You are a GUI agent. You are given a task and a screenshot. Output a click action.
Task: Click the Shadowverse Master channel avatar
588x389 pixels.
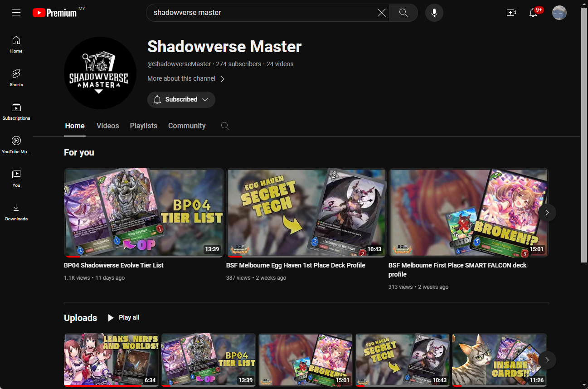coord(100,73)
